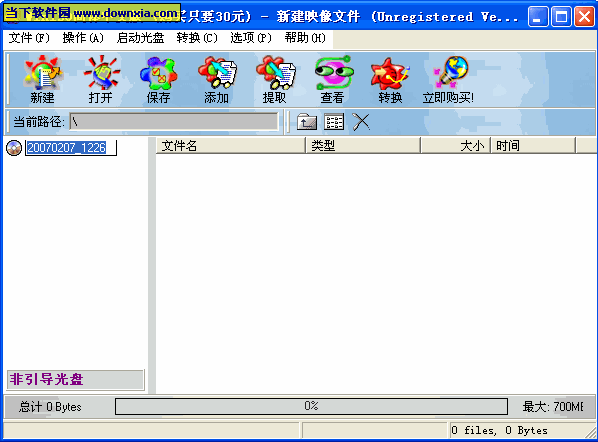The width and height of the screenshot is (598, 442).
Task: Switch the file list view mode icon
Action: [x=334, y=122]
